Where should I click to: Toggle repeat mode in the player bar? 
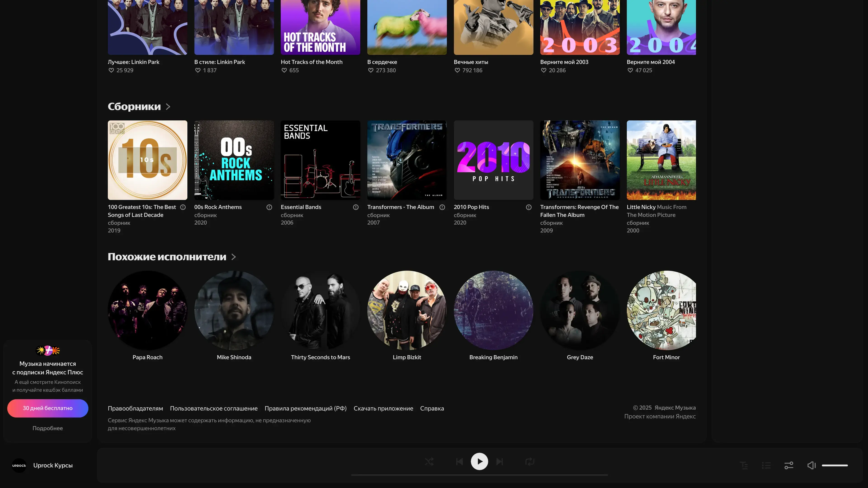coord(530,461)
